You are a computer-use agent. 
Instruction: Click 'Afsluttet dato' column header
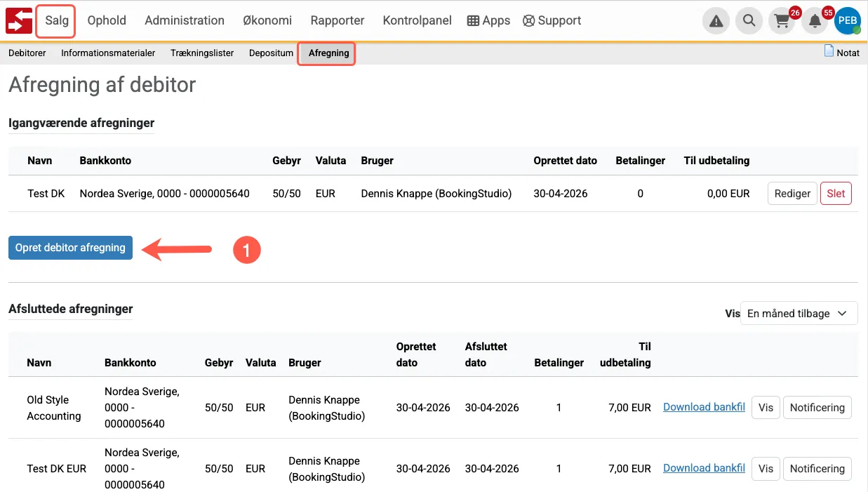(x=486, y=355)
